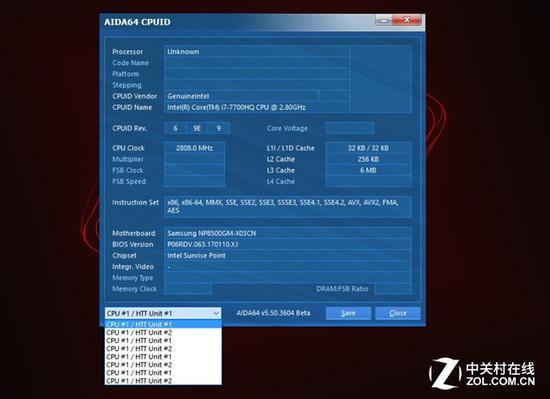Image resolution: width=550 pixels, height=399 pixels.
Task: Pick the second list entry, HTT Unit #2
Action: point(163,332)
